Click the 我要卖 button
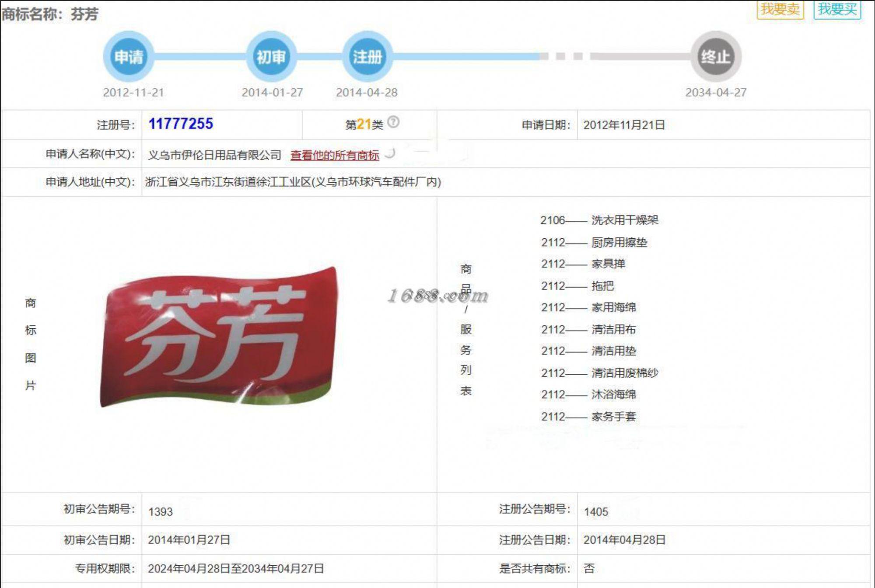The width and height of the screenshot is (875, 588). point(780,9)
